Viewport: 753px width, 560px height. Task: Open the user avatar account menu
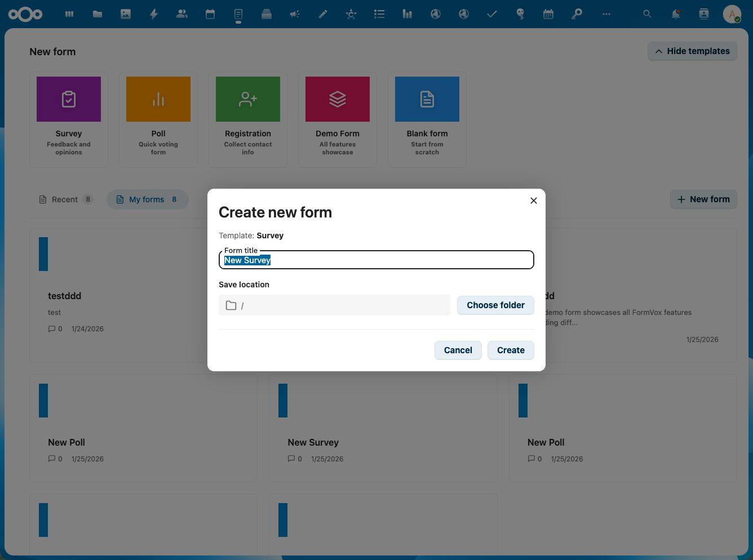tap(732, 14)
